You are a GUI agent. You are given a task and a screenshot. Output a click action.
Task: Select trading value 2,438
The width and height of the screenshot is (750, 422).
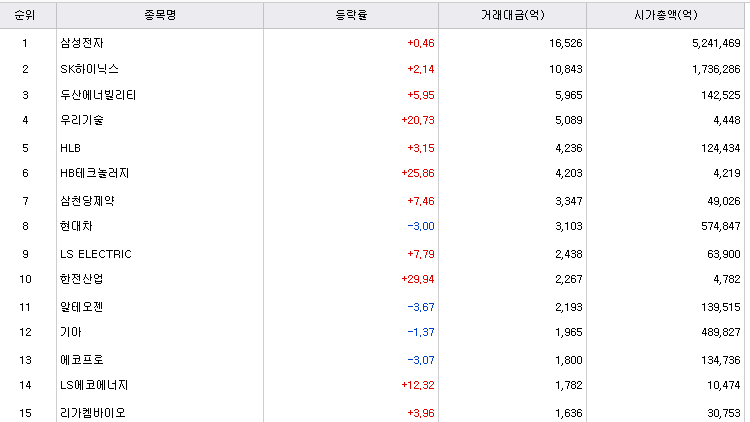click(x=569, y=254)
